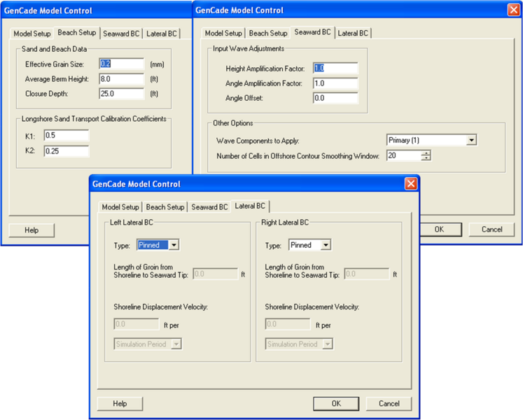Switch to Seaward BC tab in leftmost window
Screen dimensions: 523x420
click(121, 34)
